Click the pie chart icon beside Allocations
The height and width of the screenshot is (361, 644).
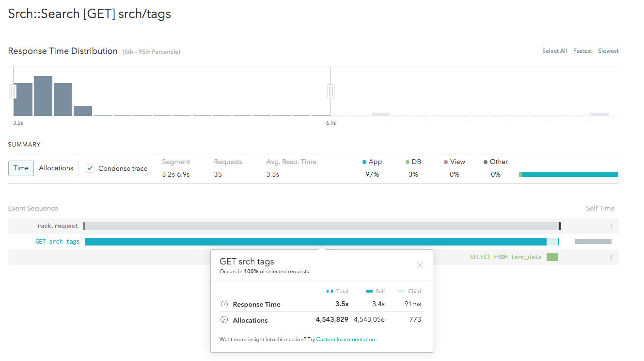(x=224, y=320)
